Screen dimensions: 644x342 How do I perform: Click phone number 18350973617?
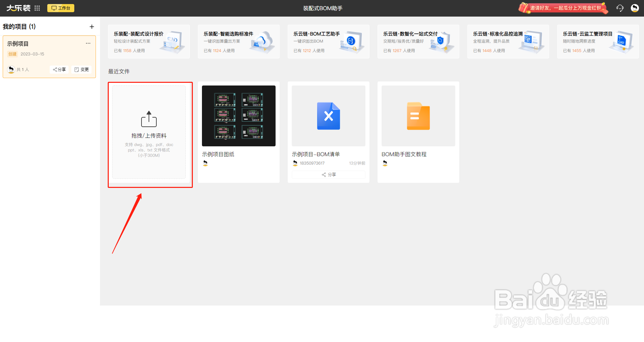(x=312, y=163)
